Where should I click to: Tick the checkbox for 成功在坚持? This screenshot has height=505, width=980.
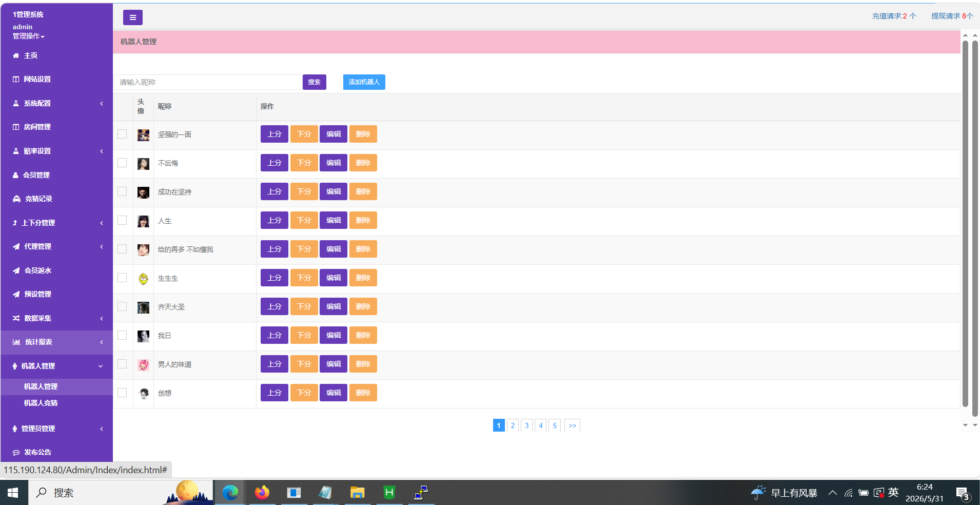pyautogui.click(x=122, y=191)
